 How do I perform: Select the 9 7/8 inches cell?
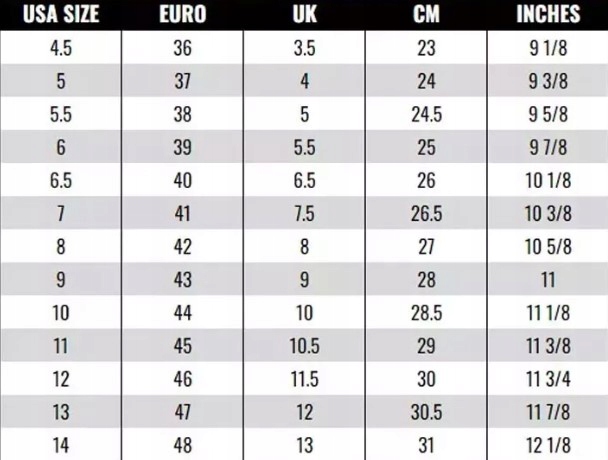pyautogui.click(x=548, y=147)
